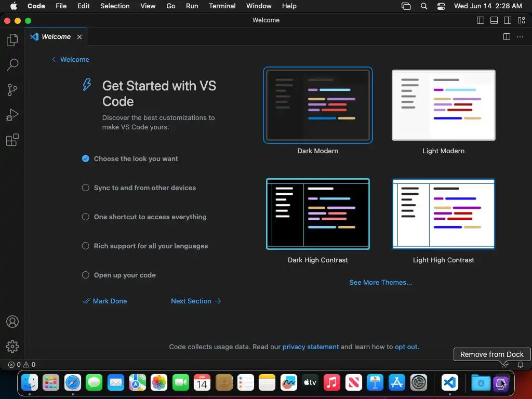
Task: Close the Welcome tab
Action: click(79, 37)
